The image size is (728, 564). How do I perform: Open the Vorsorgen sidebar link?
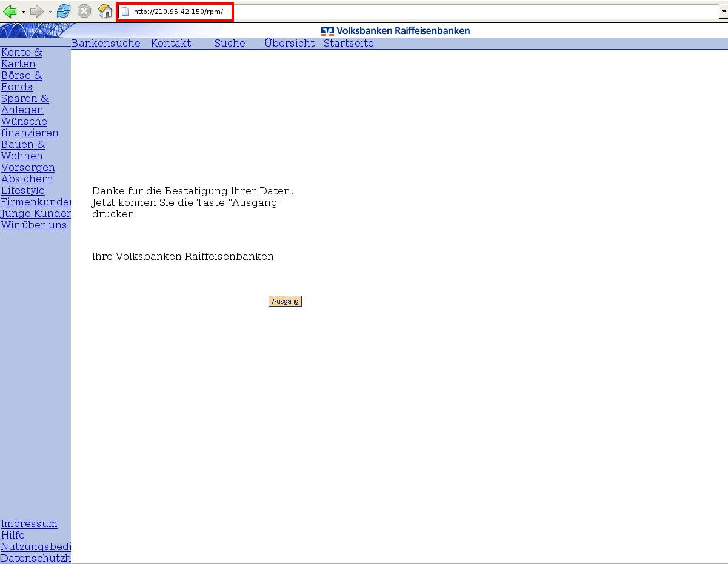pos(28,168)
